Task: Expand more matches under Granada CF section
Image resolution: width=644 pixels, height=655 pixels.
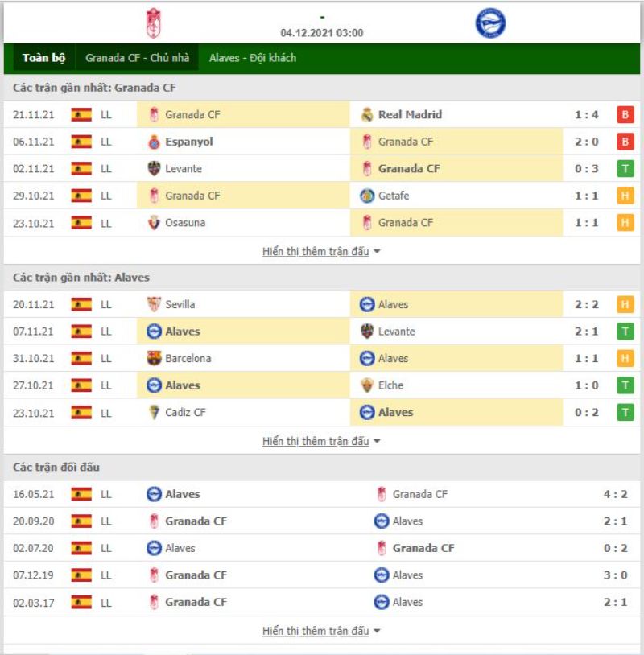Action: 321,252
